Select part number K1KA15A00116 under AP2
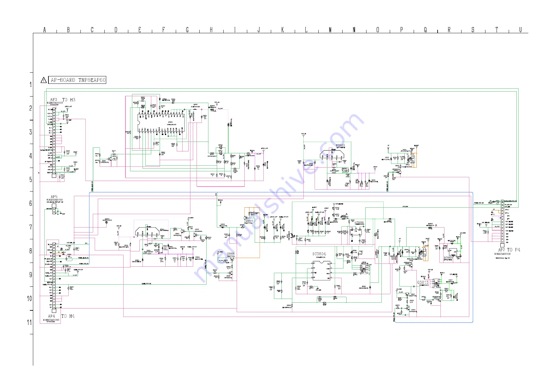The width and height of the screenshot is (555, 392). (503, 254)
